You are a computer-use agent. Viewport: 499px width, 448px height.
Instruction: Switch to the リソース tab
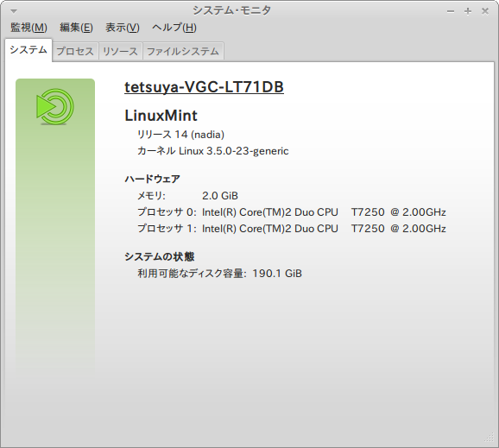tap(120, 51)
